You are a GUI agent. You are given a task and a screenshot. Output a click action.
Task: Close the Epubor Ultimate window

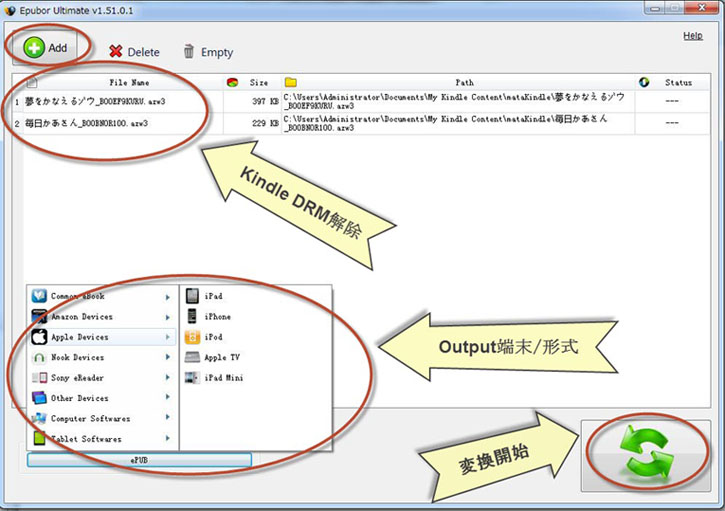point(701,7)
